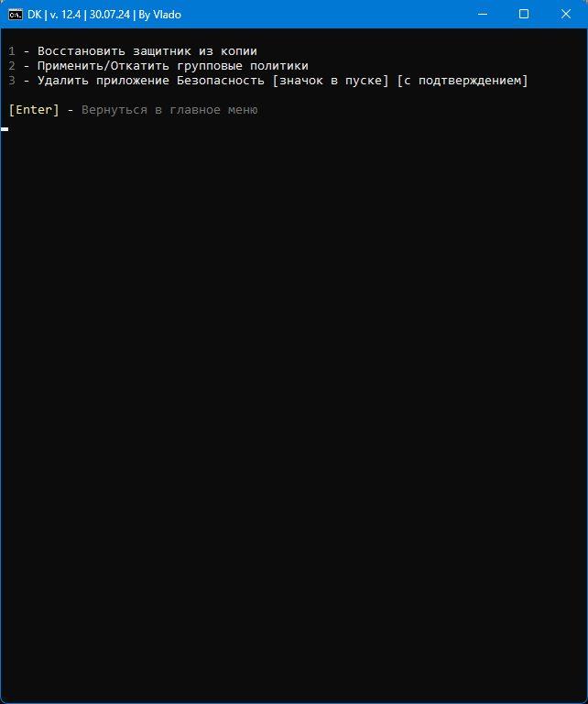Click the blinking input cursor

(x=5, y=129)
